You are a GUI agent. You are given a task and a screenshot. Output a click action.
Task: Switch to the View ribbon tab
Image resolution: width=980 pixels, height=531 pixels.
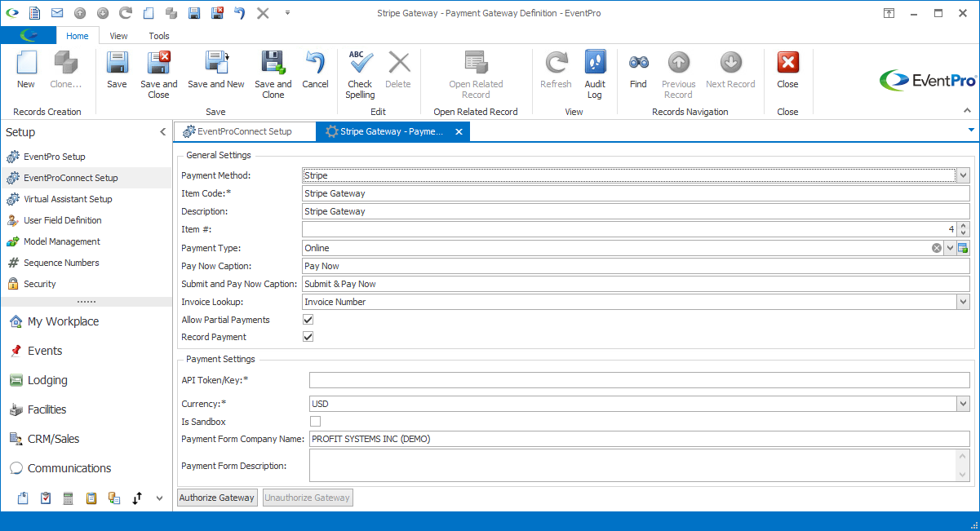pos(119,36)
